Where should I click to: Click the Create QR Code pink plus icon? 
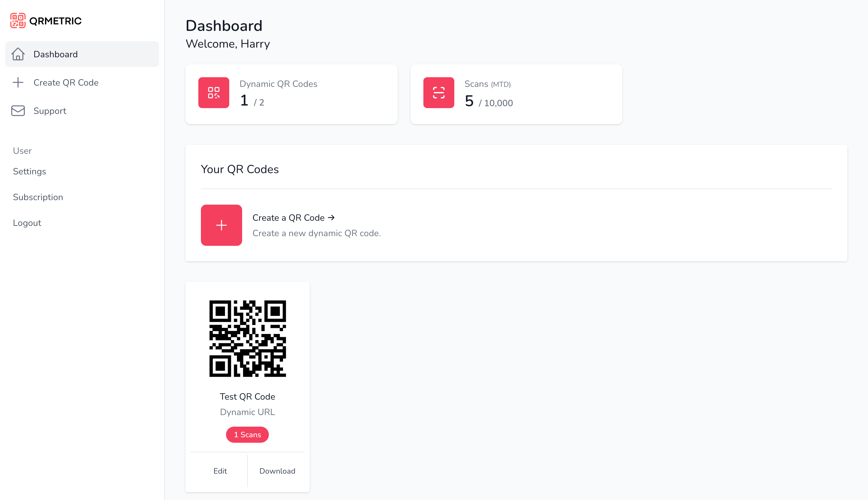[x=221, y=225]
